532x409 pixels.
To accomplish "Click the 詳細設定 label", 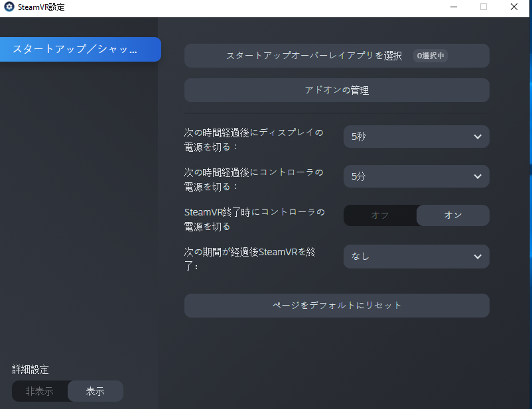I will pyautogui.click(x=31, y=369).
